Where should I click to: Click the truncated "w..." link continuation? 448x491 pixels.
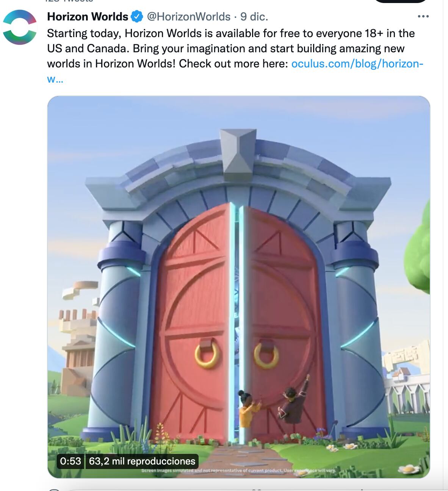click(55, 79)
